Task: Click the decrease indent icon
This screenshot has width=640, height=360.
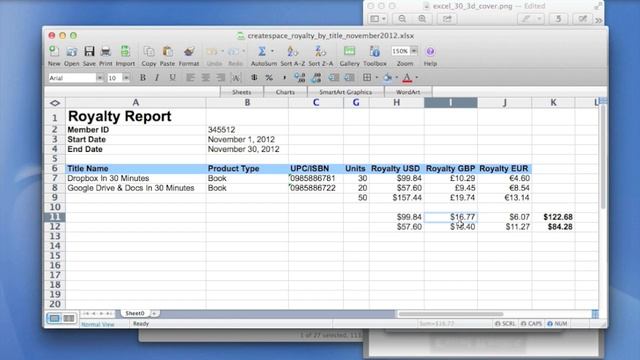Action: click(333, 78)
